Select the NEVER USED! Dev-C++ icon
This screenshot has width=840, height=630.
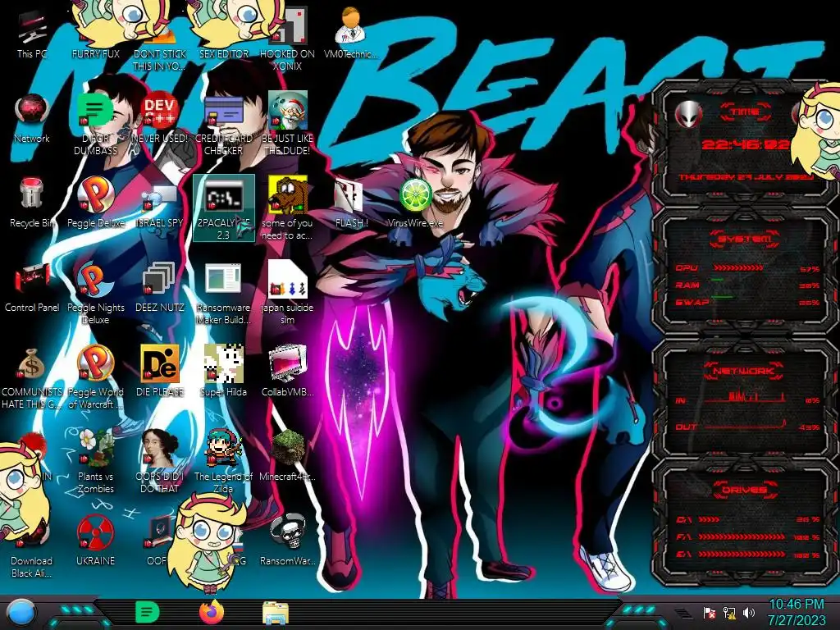pos(160,118)
